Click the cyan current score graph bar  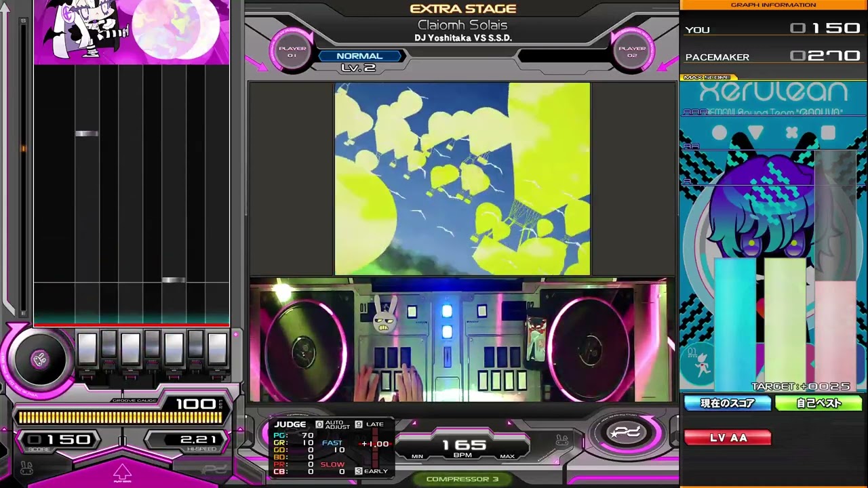(735, 325)
